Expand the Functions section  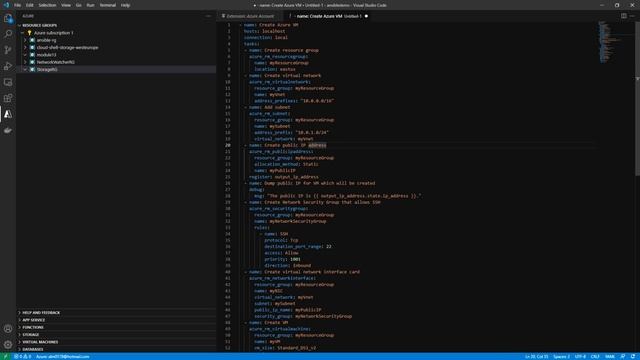tap(19, 327)
